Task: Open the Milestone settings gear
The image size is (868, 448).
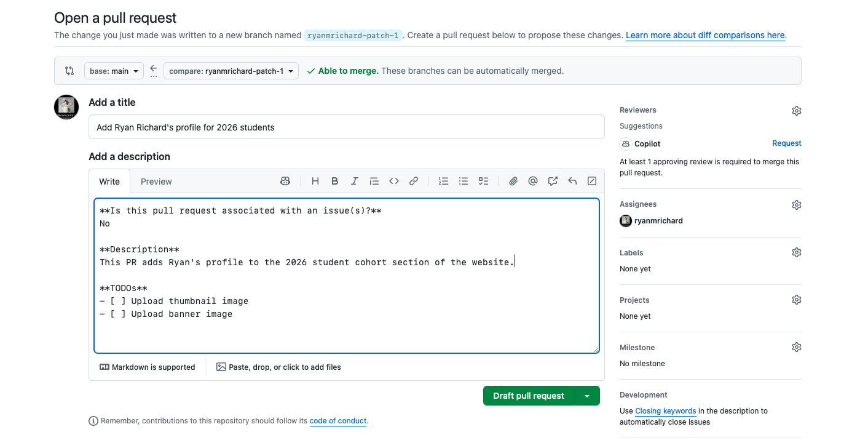Action: [x=796, y=347]
